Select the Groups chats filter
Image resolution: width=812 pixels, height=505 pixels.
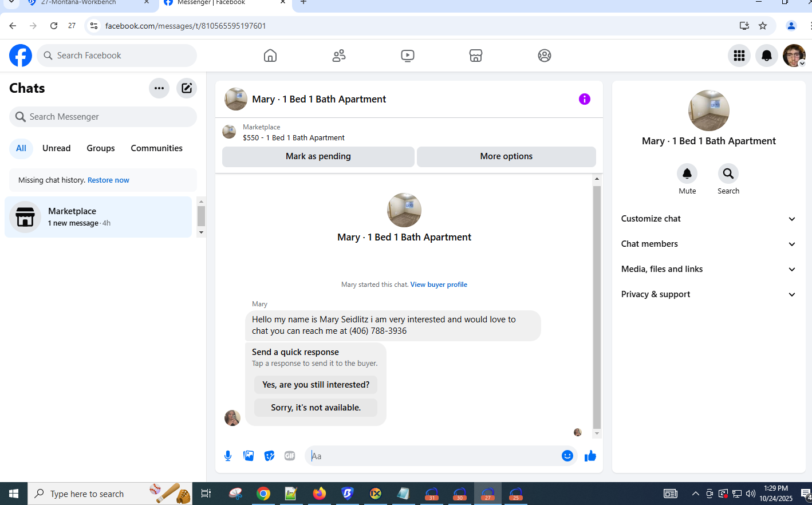point(101,148)
